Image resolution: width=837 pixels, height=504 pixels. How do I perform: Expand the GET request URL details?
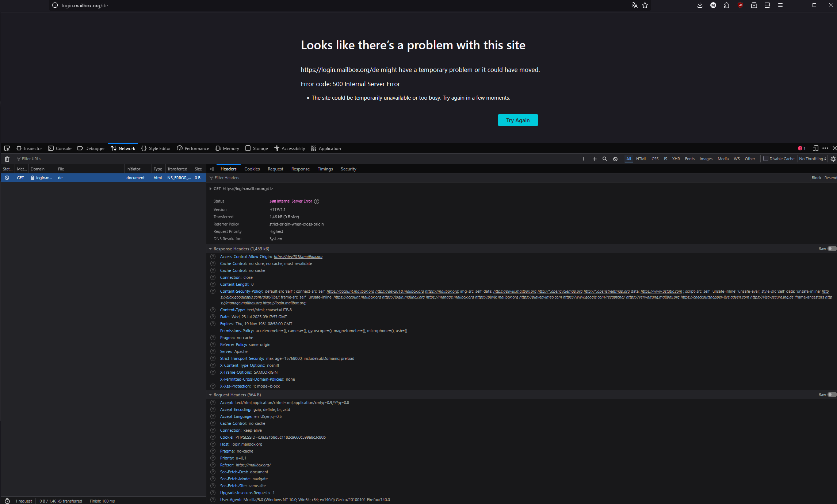[210, 189]
